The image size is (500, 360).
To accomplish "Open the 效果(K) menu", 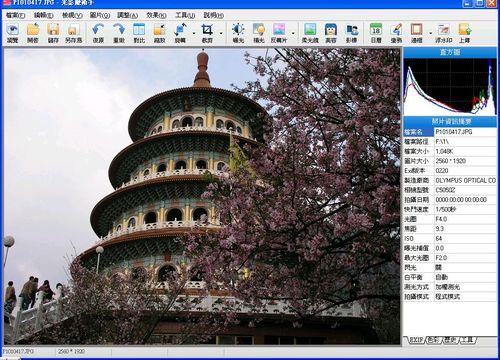I will 157,15.
